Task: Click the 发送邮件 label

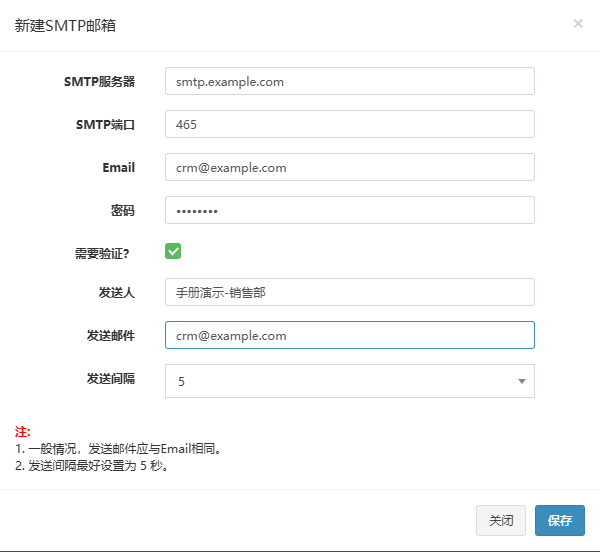Action: click(111, 335)
